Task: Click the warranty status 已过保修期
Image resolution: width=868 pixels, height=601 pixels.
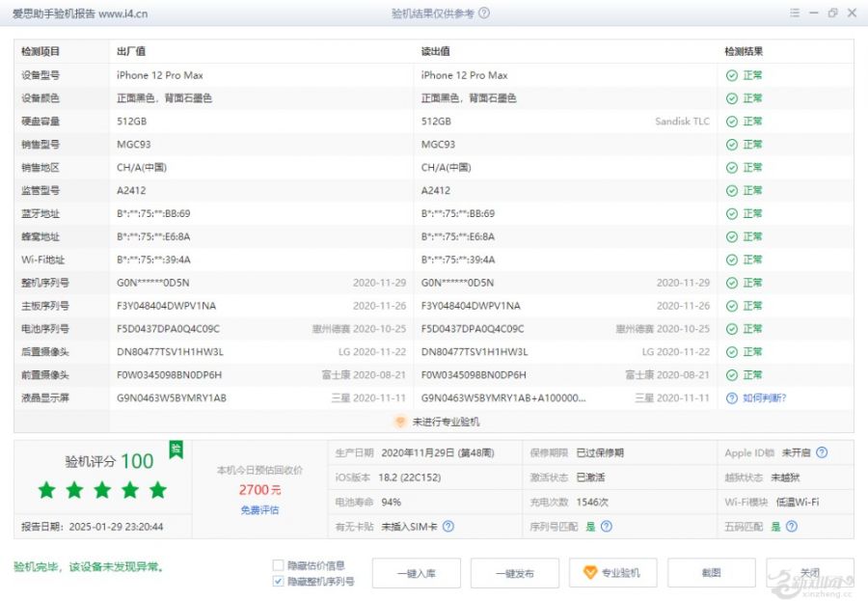Action: coord(600,452)
